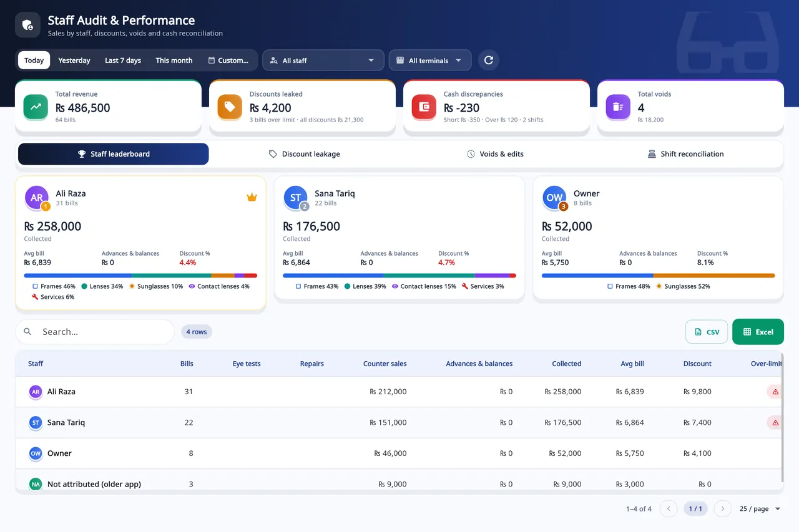The width and height of the screenshot is (799, 532).
Task: Click the Sana Tariq name in table
Action: pos(66,422)
